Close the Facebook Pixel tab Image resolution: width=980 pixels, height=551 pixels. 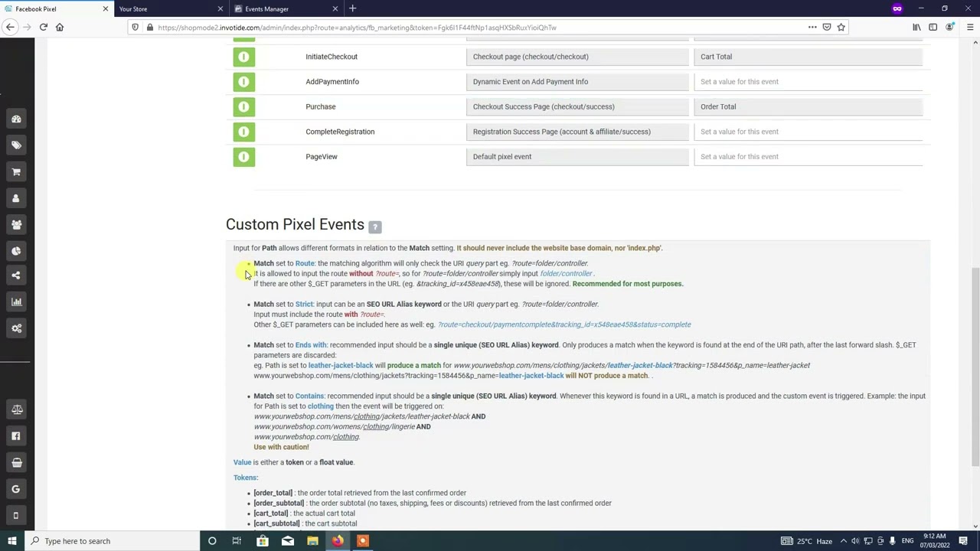pos(106,8)
